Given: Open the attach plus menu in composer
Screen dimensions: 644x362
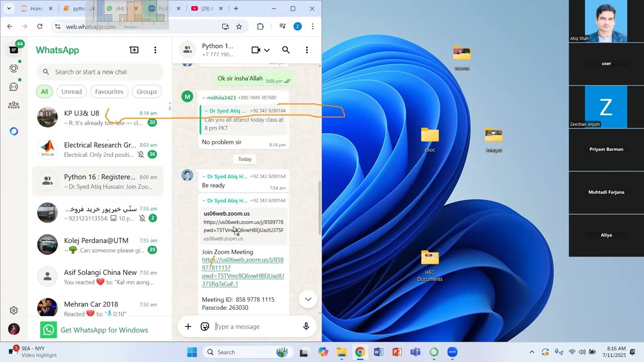Looking at the screenshot, I should click(188, 326).
